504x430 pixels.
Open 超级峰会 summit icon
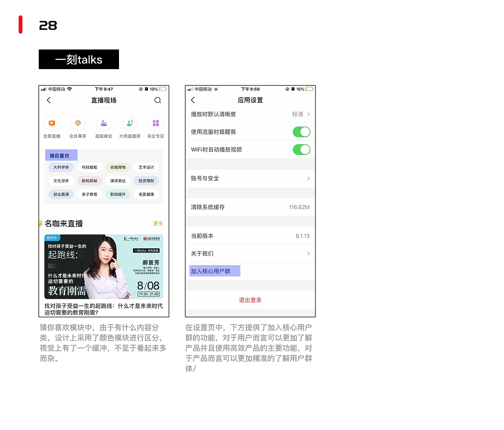[103, 123]
